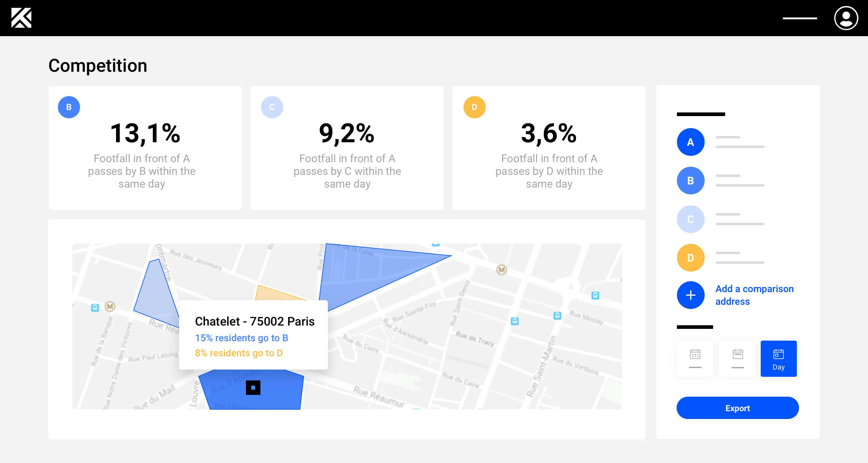
Task: Open the 9,2% footfall card for C
Action: pos(347,148)
